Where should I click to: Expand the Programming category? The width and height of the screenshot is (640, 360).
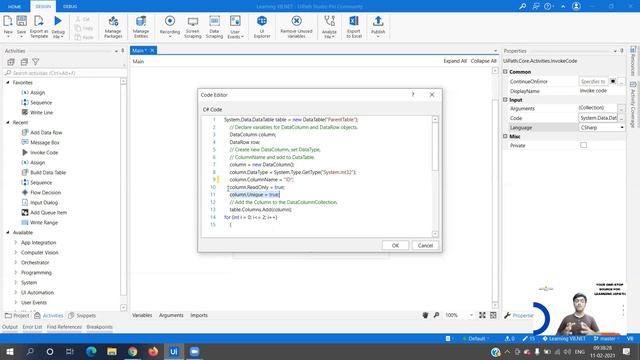coord(16,272)
